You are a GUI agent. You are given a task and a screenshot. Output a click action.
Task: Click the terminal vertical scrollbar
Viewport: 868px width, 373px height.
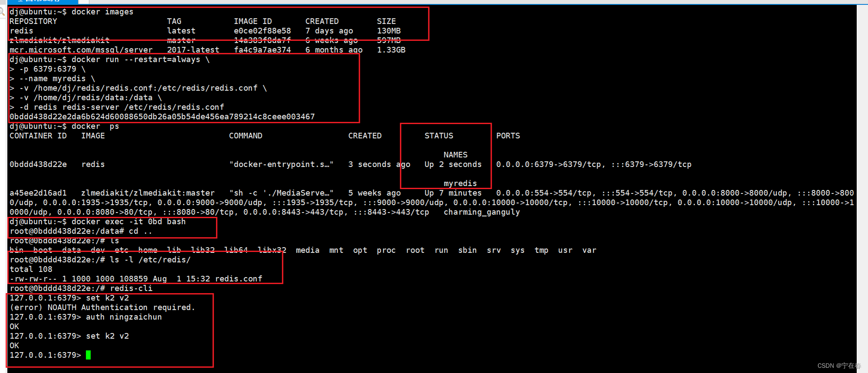pos(862,188)
